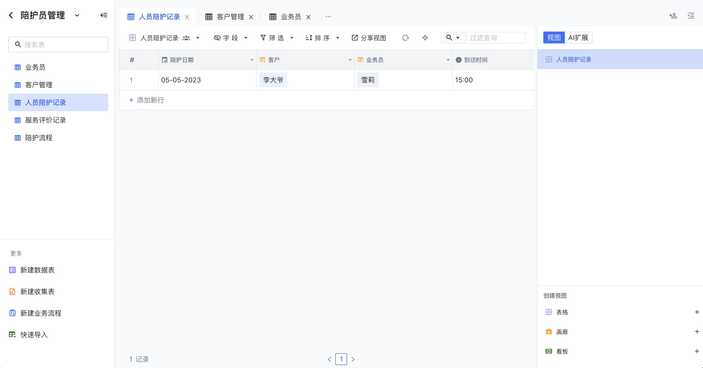Close the 客户管理 tab
The image size is (703, 368).
[251, 17]
